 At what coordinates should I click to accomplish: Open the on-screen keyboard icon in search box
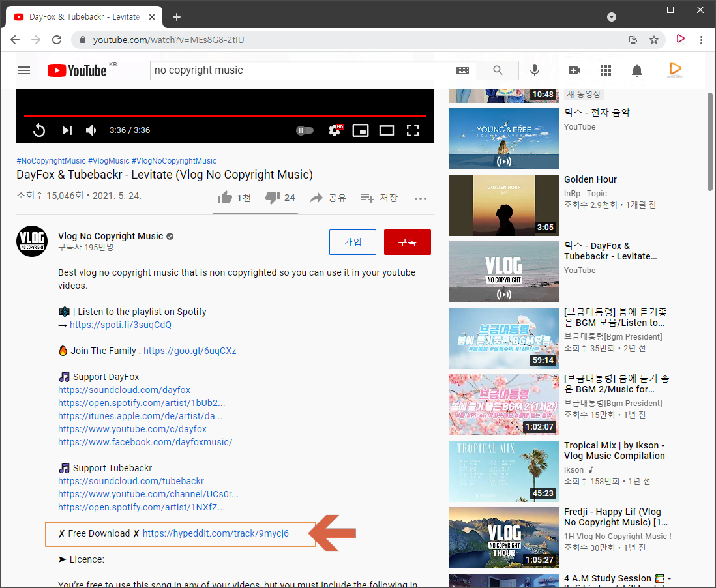coord(462,70)
